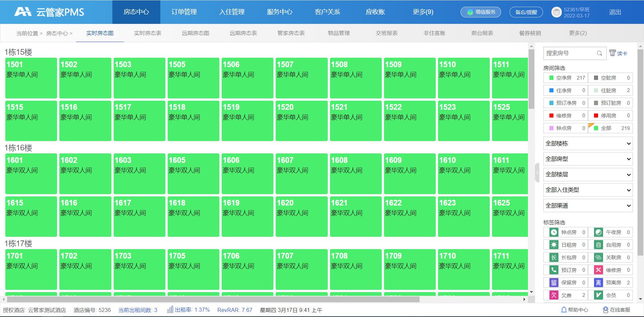This screenshot has width=644, height=317.
Task: Click the user avatar icon in header
Action: [x=556, y=12]
